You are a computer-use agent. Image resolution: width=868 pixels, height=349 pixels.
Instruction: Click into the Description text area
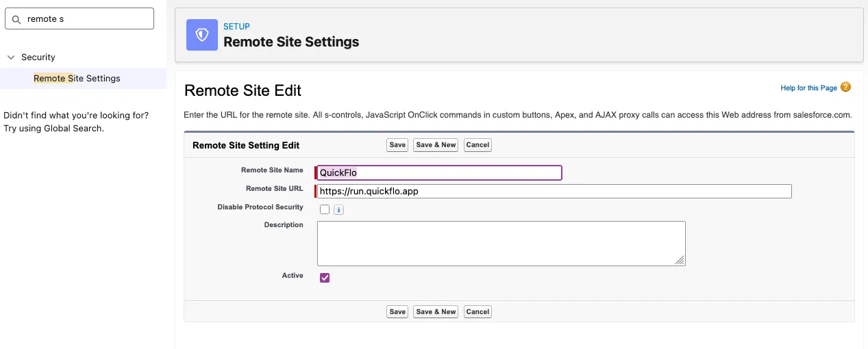click(501, 243)
